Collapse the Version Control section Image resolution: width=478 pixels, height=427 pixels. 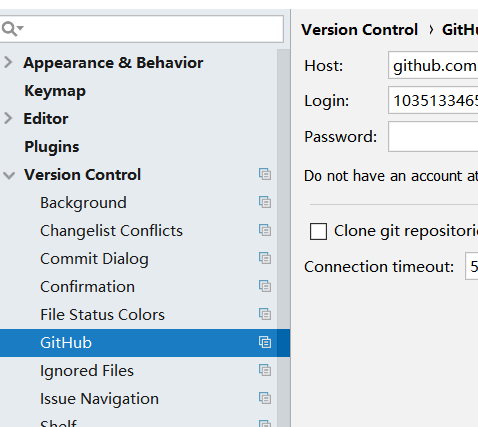[9, 175]
